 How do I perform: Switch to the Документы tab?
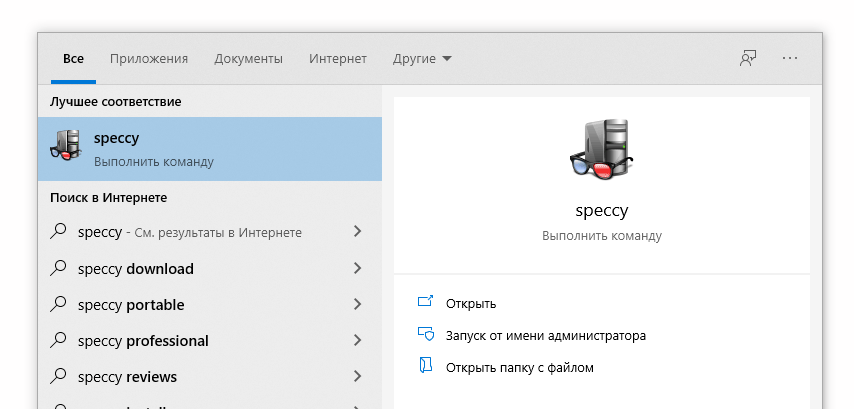[x=248, y=58]
